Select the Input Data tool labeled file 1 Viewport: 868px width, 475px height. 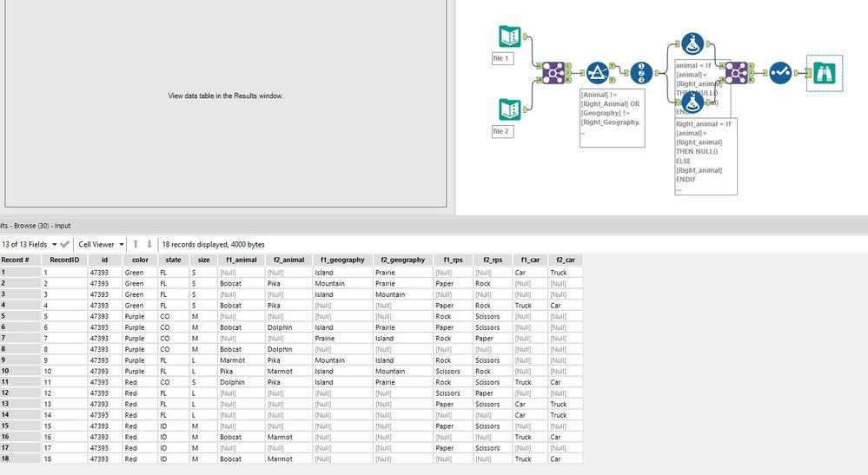click(x=509, y=36)
